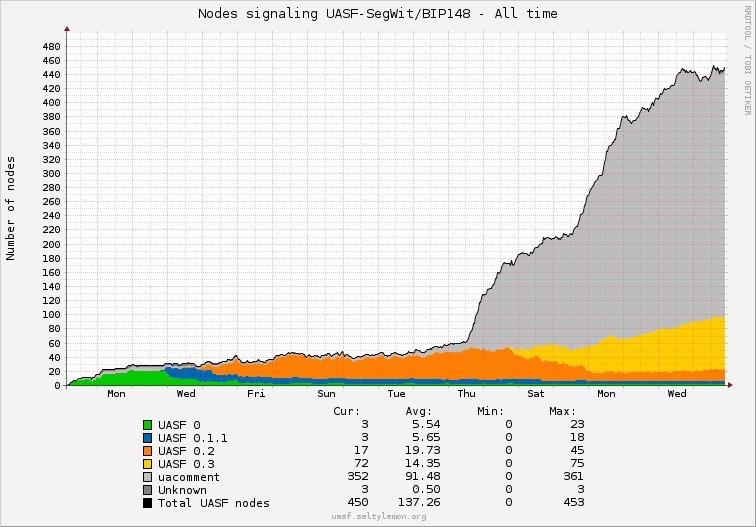Select the 'Avg:' column header
The width and height of the screenshot is (756, 527).
[x=420, y=411]
